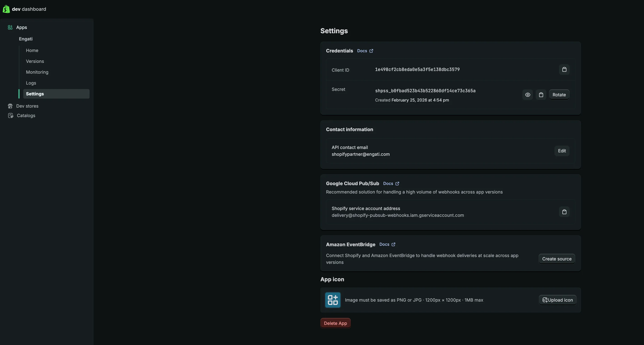The height and width of the screenshot is (345, 644).
Task: Click the API contact email label
Action: click(x=350, y=147)
